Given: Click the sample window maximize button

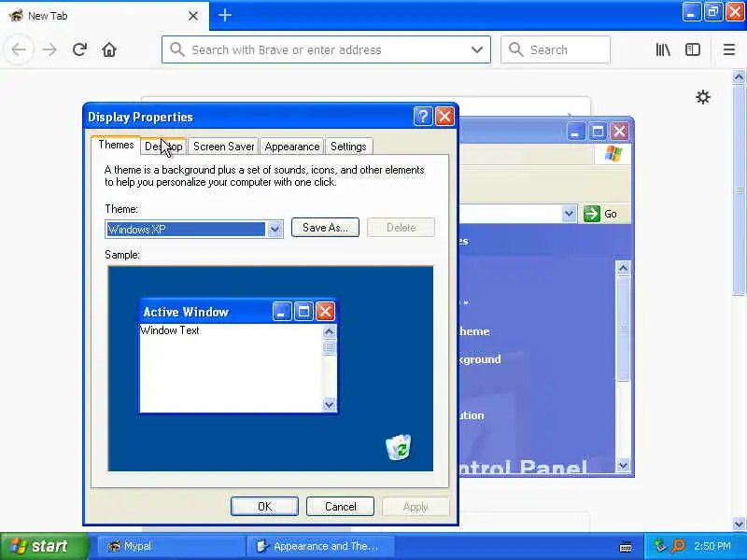Looking at the screenshot, I should [303, 312].
